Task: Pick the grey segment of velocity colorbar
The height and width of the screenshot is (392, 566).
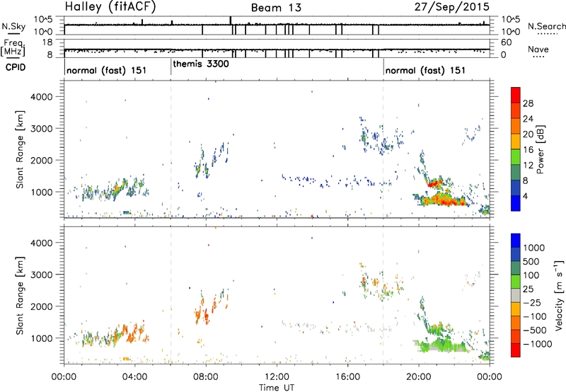Action: pyautogui.click(x=516, y=295)
